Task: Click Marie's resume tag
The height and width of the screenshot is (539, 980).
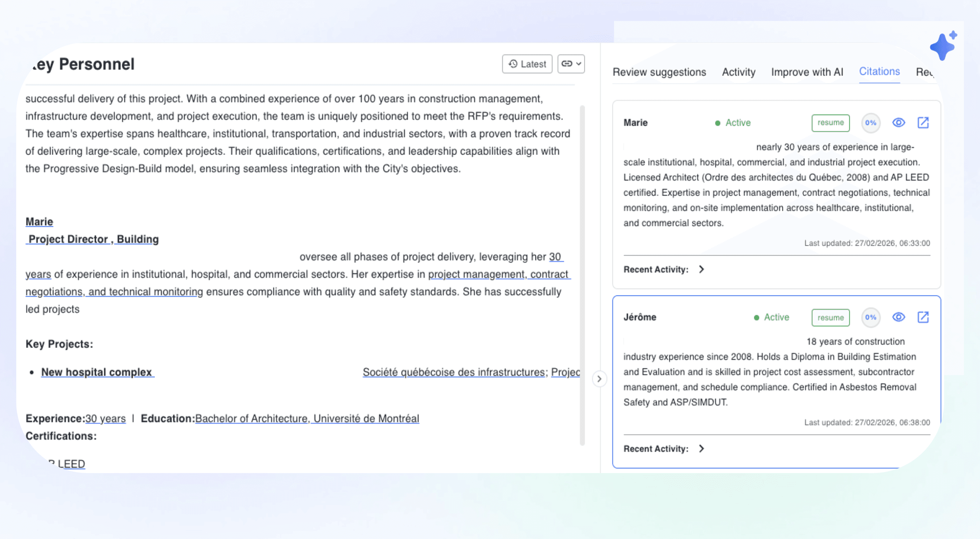Action: pos(830,123)
